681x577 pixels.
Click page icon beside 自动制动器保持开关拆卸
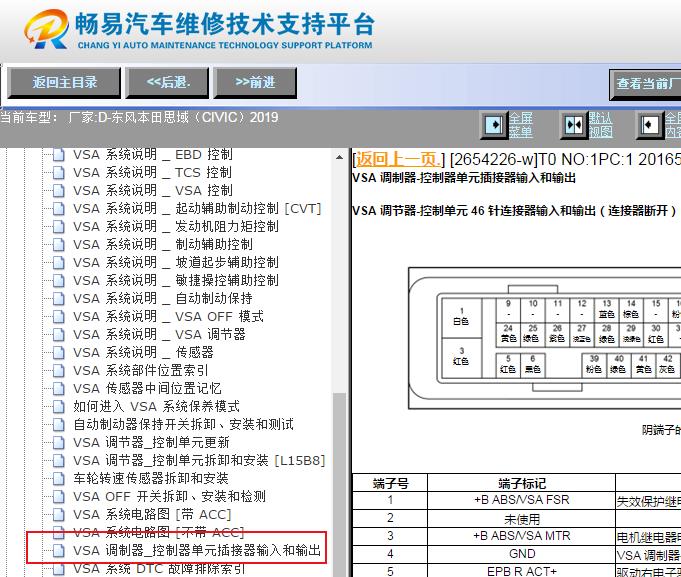click(59, 425)
